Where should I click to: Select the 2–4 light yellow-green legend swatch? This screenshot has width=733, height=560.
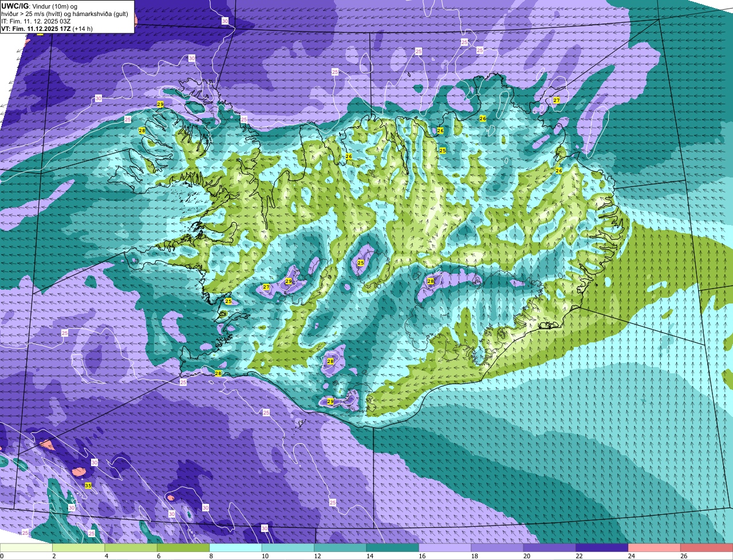[x=79, y=547]
